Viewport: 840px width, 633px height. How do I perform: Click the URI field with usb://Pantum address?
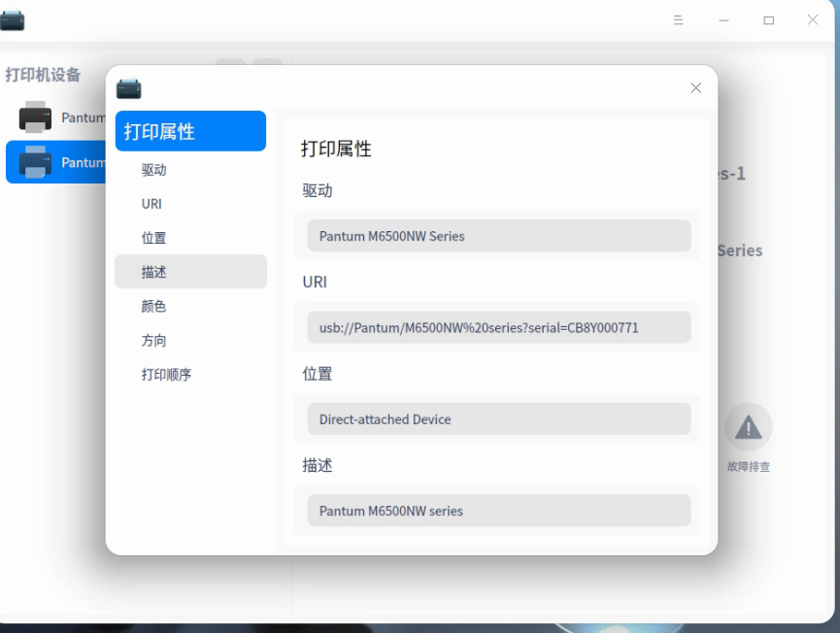coord(499,327)
